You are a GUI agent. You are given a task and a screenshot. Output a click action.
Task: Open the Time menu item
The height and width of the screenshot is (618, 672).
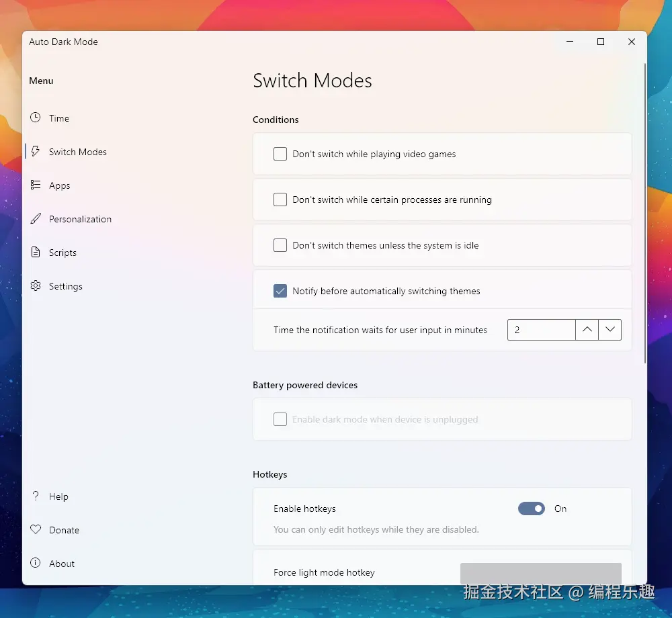point(59,118)
